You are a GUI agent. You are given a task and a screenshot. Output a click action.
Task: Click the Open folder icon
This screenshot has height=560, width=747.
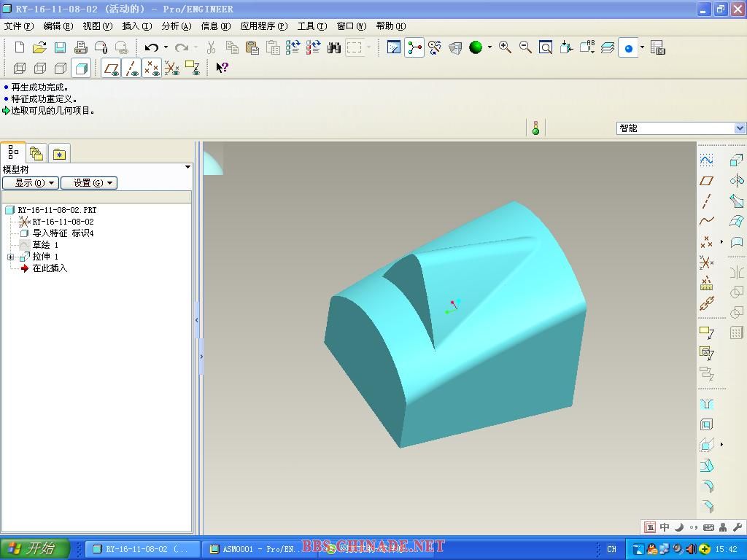39,48
